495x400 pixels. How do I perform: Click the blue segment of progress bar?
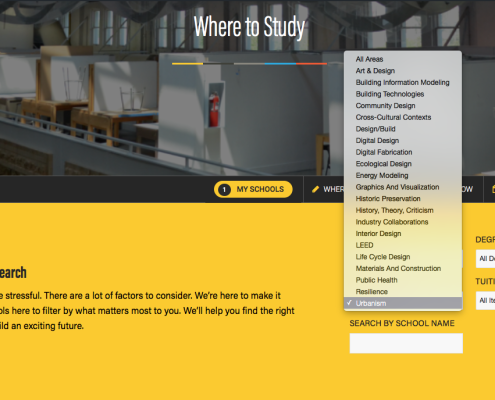click(x=280, y=63)
